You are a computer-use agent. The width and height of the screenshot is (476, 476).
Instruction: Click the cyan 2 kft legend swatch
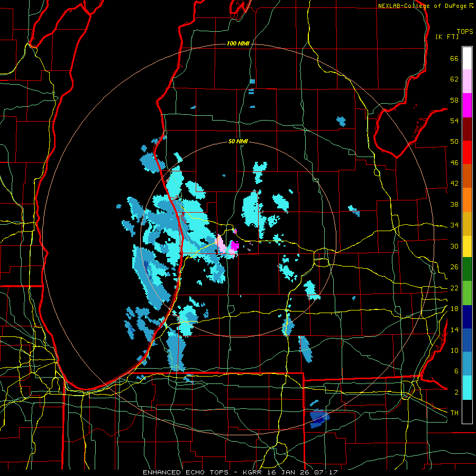(x=467, y=388)
